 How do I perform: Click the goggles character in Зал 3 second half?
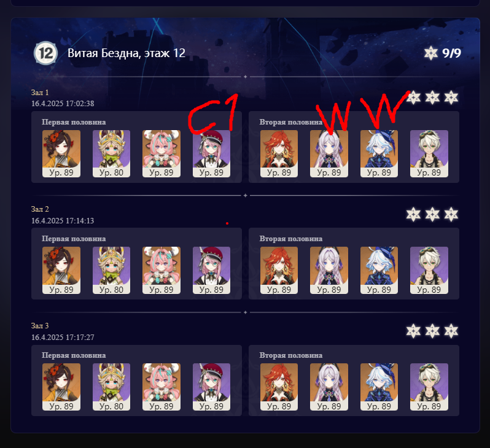pos(429,387)
